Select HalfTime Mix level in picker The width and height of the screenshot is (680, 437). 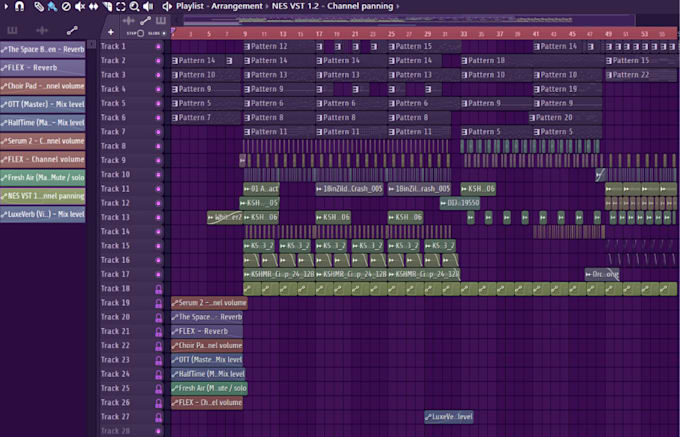click(x=42, y=123)
